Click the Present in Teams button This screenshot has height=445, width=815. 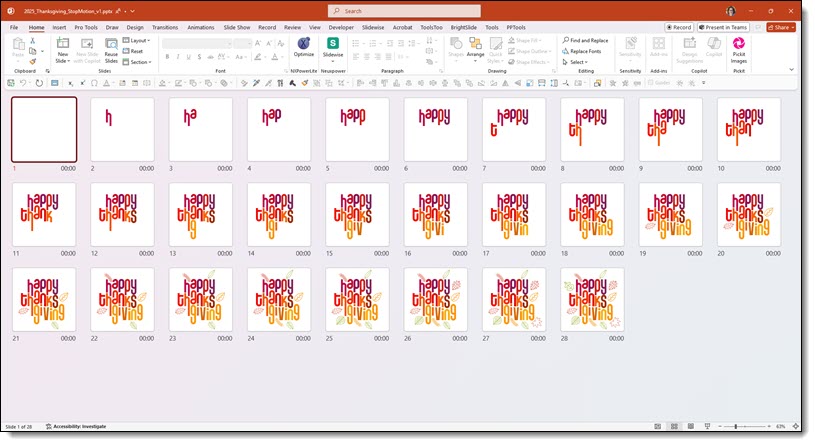coord(729,27)
